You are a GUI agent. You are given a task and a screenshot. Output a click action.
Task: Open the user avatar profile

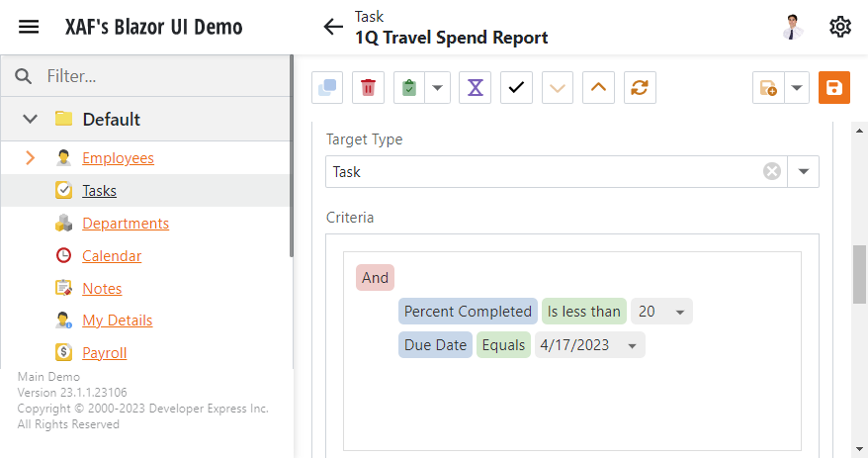point(793,27)
